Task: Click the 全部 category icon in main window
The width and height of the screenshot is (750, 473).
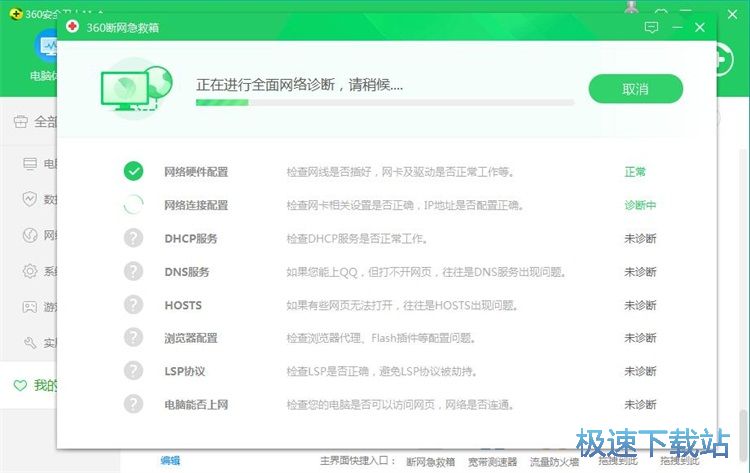Action: 21,122
